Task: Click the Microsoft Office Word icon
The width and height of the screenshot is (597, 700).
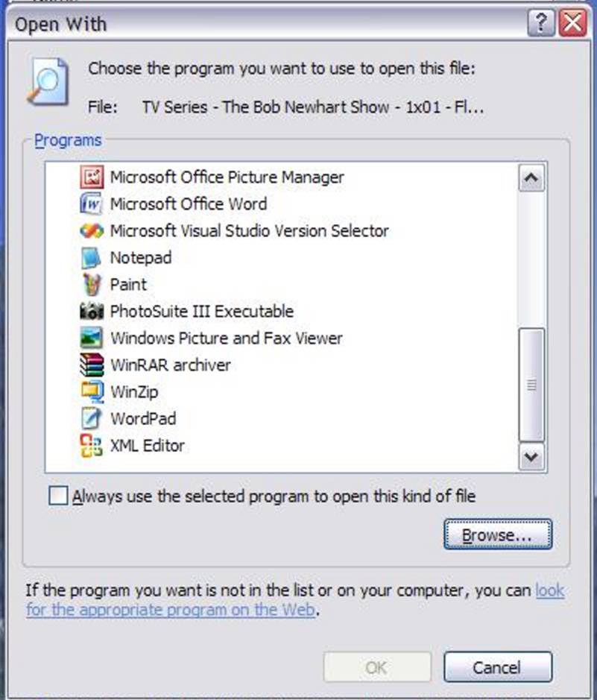Action: (92, 204)
